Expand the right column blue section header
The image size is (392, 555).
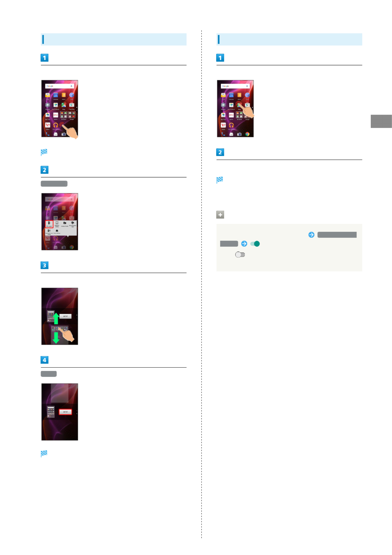click(x=289, y=39)
